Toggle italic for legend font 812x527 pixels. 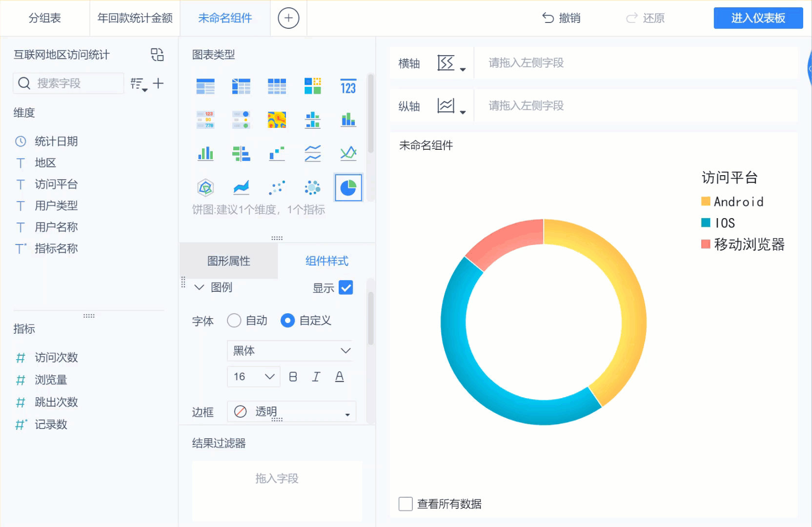click(316, 377)
